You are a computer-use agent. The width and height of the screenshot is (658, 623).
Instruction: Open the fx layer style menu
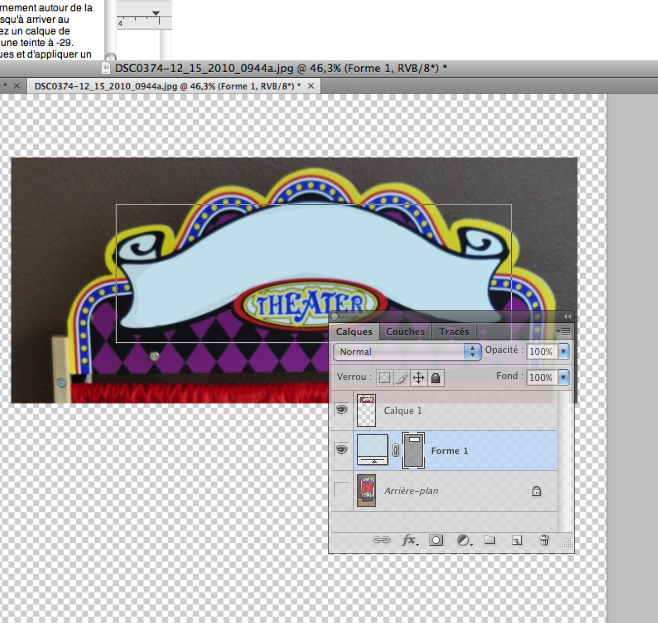click(x=410, y=540)
